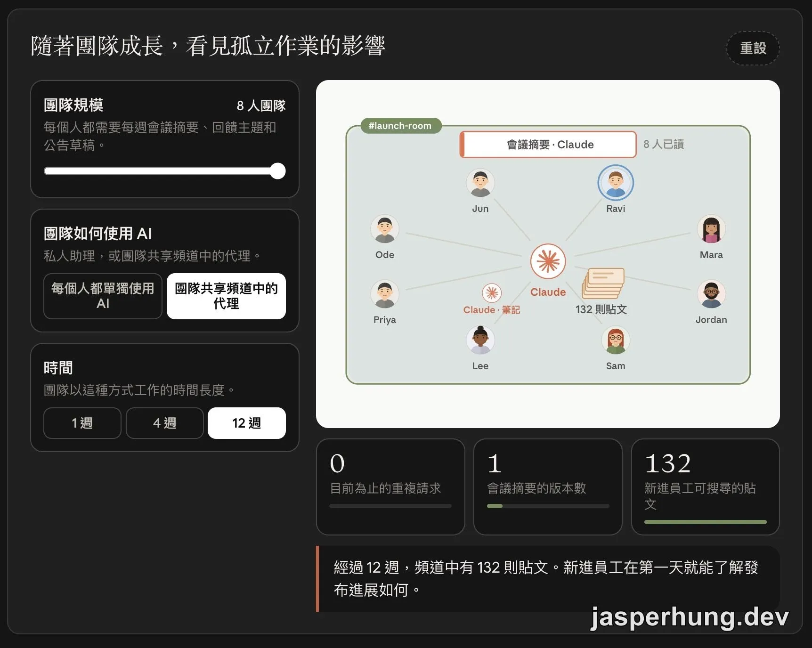The image size is (812, 648).
Task: Click the team size slider handle
Action: (277, 171)
